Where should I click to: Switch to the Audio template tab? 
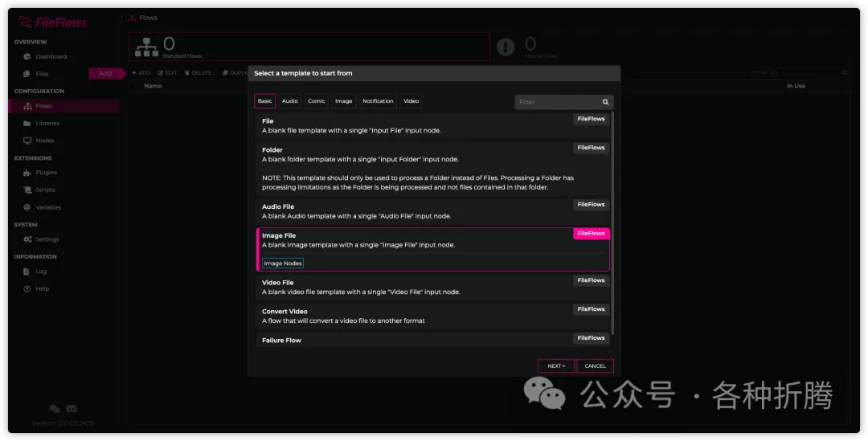click(289, 100)
